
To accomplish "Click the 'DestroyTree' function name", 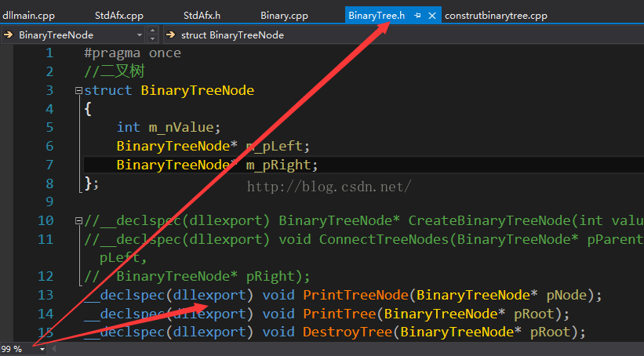I will point(347,332).
